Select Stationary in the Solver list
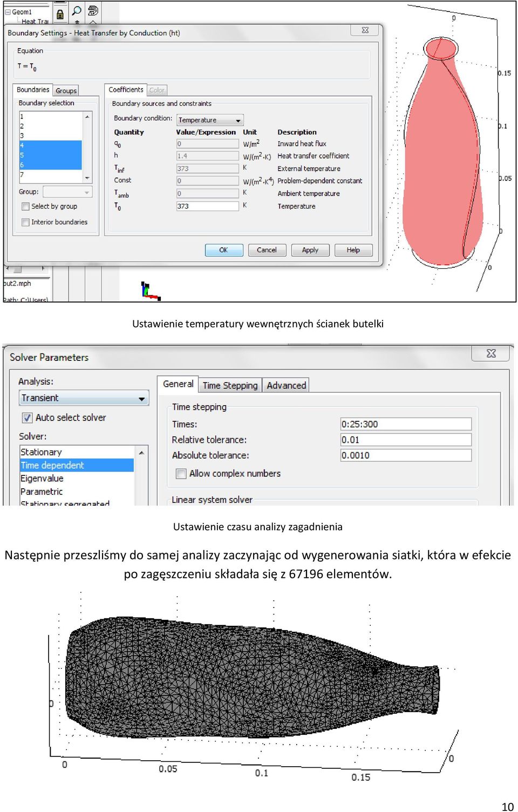Viewport: 518px width, 812px height. 77,452
